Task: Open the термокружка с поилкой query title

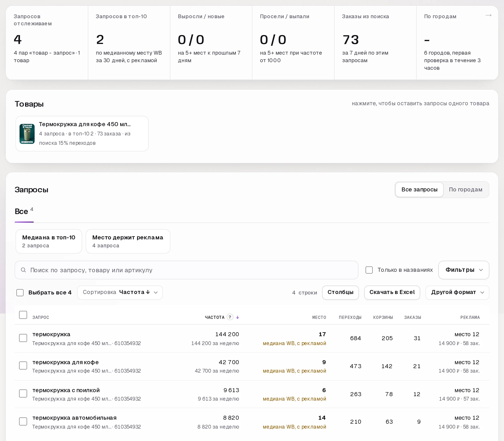Action: coord(66,390)
